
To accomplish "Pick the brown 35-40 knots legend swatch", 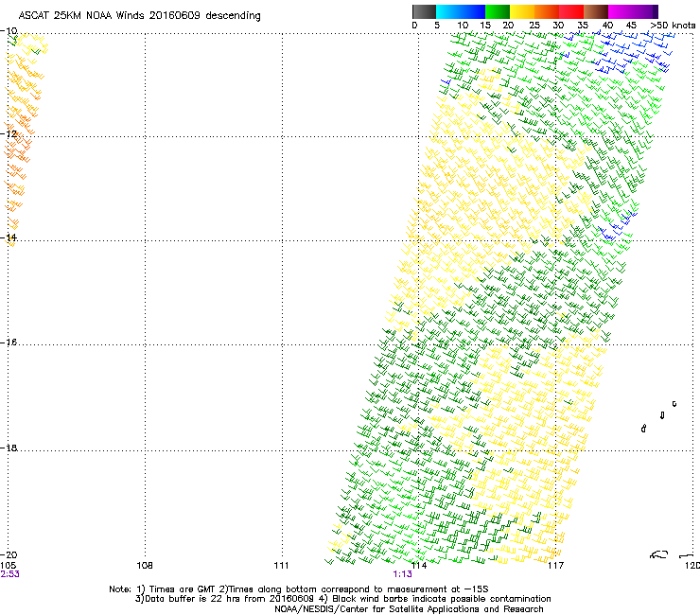I will pyautogui.click(x=596, y=11).
